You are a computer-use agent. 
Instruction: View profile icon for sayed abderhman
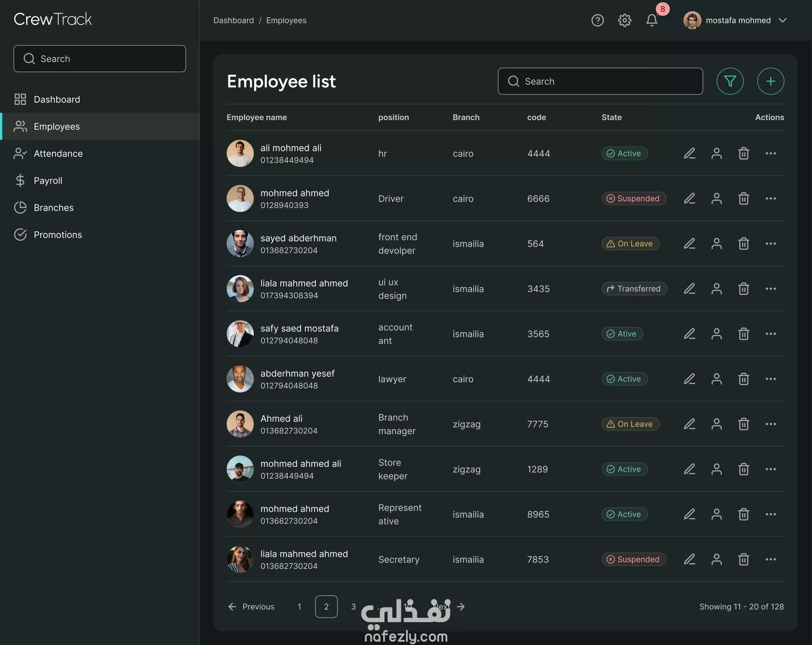point(716,244)
